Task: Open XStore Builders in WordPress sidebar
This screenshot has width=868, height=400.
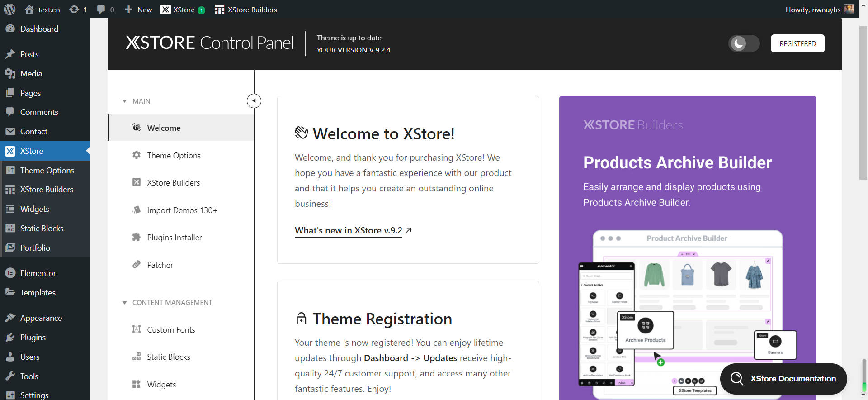Action: 45,189
